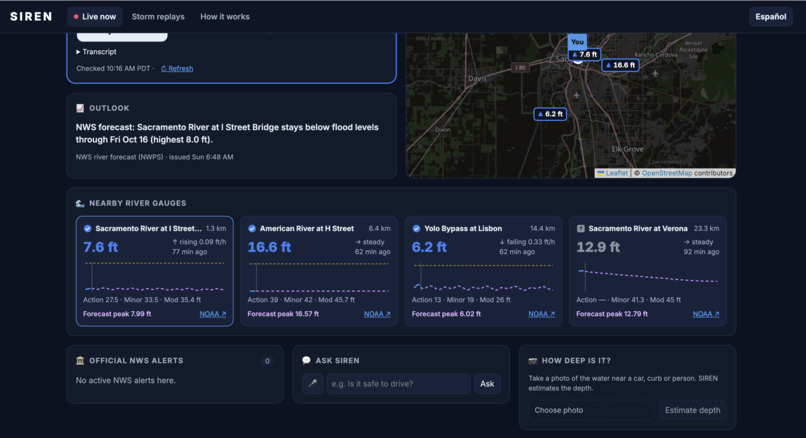Open the Live now tab

tap(95, 16)
